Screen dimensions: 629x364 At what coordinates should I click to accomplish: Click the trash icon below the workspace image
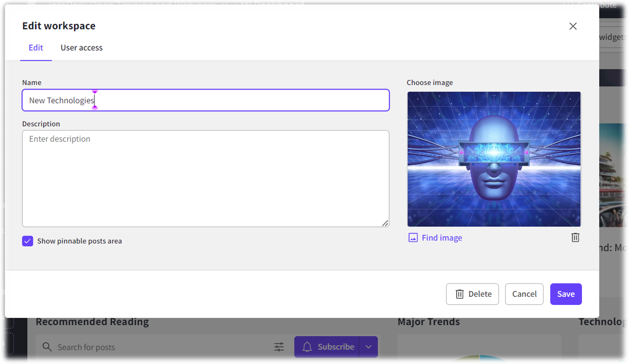(x=575, y=238)
